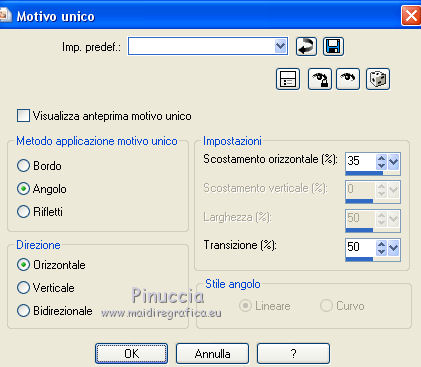Click the Paint Shop Pro title bar icon

(4, 15)
